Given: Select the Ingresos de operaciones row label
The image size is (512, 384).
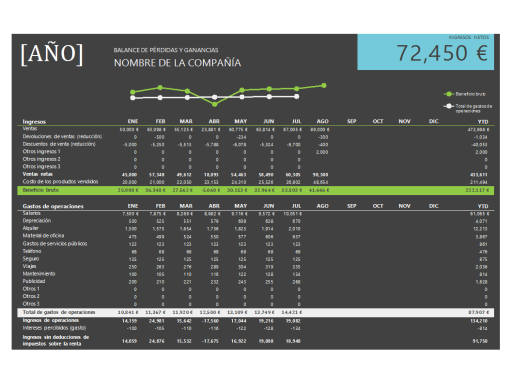Looking at the screenshot, I should pos(51,320).
